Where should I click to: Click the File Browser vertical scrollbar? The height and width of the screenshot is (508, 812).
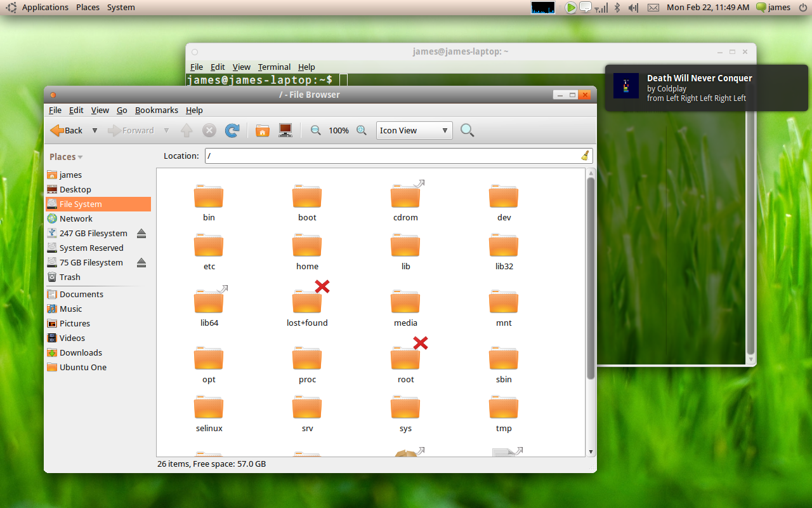click(591, 278)
